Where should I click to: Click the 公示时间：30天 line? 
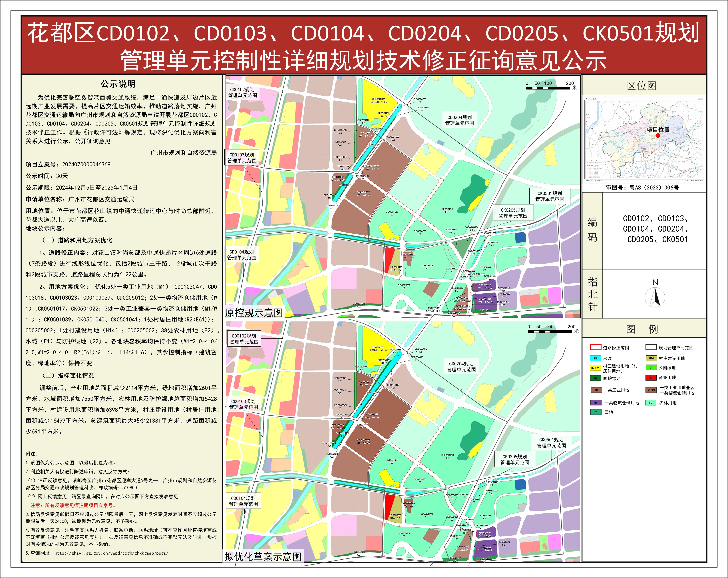(47, 176)
